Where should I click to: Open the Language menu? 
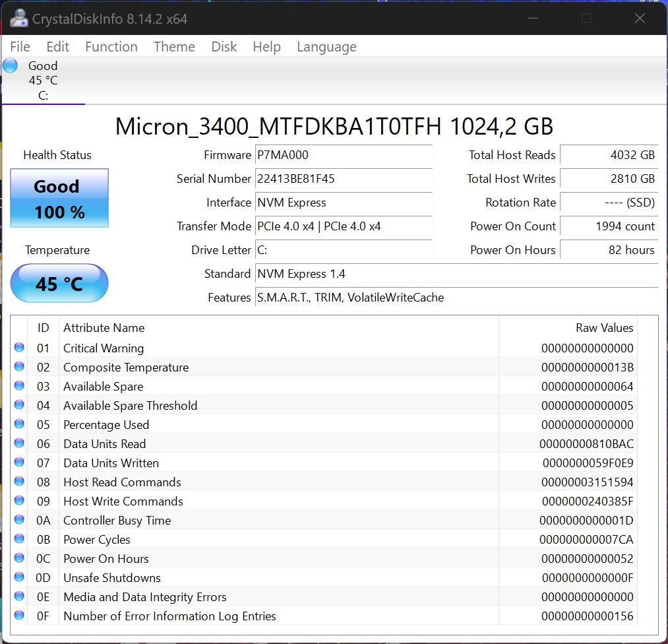tap(327, 47)
